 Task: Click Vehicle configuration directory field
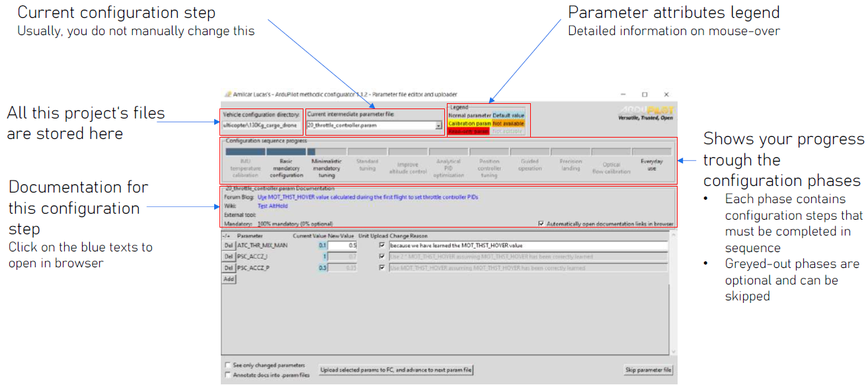pos(262,125)
